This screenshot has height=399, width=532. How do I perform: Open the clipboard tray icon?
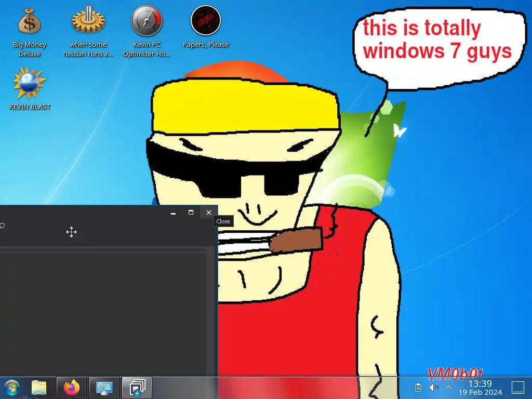click(x=418, y=387)
